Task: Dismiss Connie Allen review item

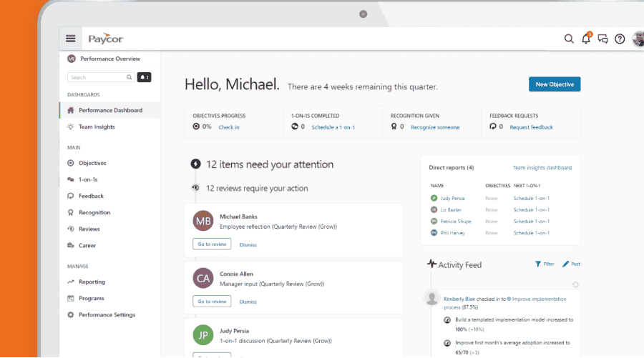Action: click(x=248, y=302)
